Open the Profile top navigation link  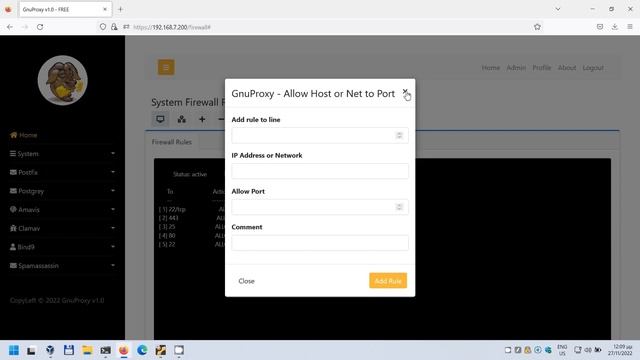click(x=542, y=68)
